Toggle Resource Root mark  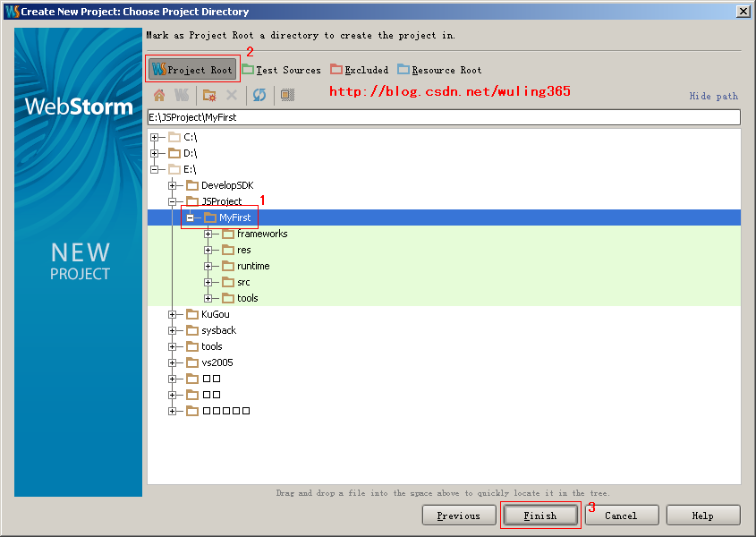[439, 70]
